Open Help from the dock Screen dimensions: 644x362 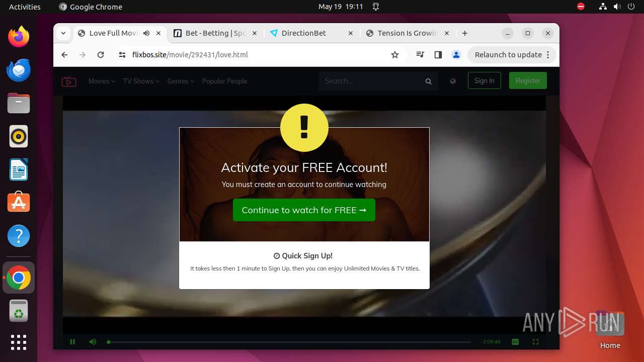click(19, 236)
